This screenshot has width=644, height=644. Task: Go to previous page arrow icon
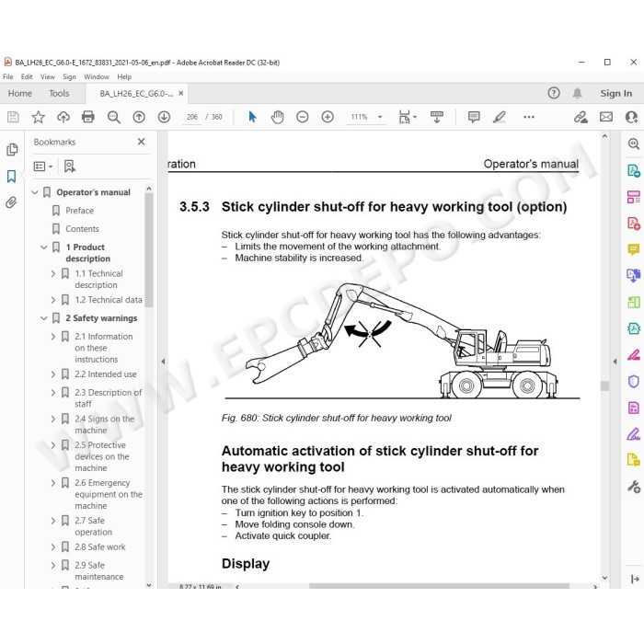click(x=139, y=117)
